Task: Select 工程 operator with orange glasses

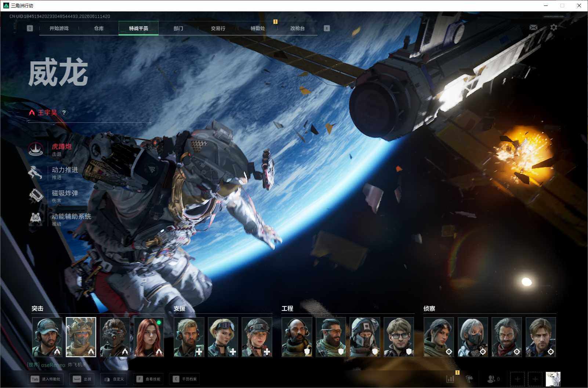Action: click(331, 337)
